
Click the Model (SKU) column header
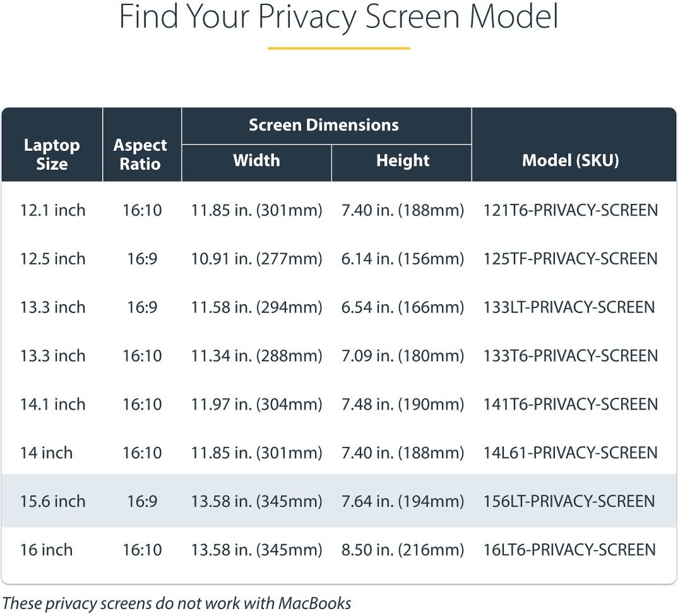pos(571,161)
